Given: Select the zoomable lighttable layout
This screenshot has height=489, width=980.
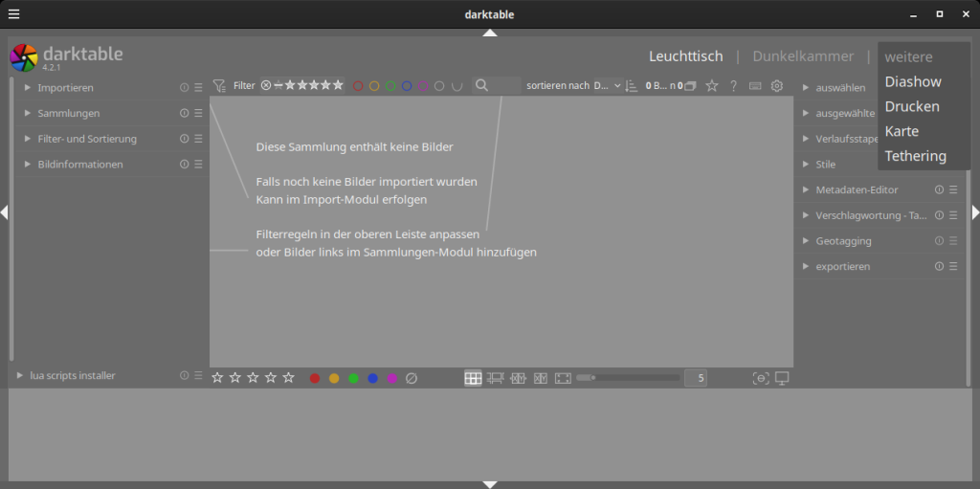Looking at the screenshot, I should tap(495, 378).
